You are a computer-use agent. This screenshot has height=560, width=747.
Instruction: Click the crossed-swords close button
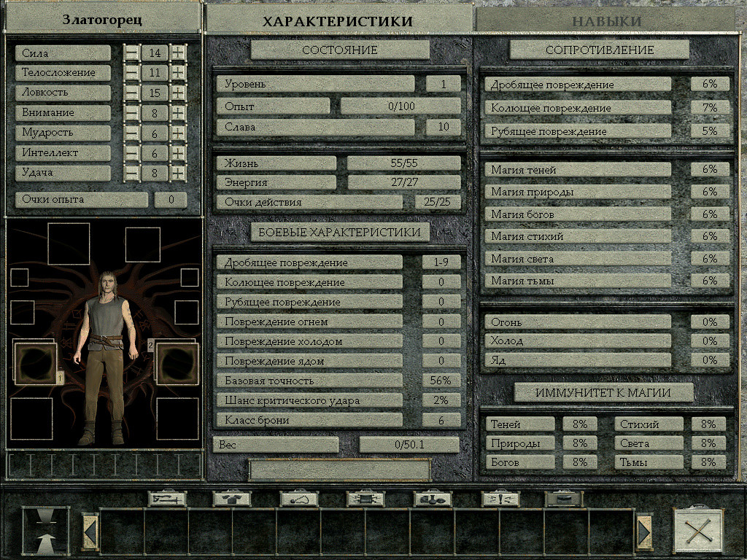point(697,531)
